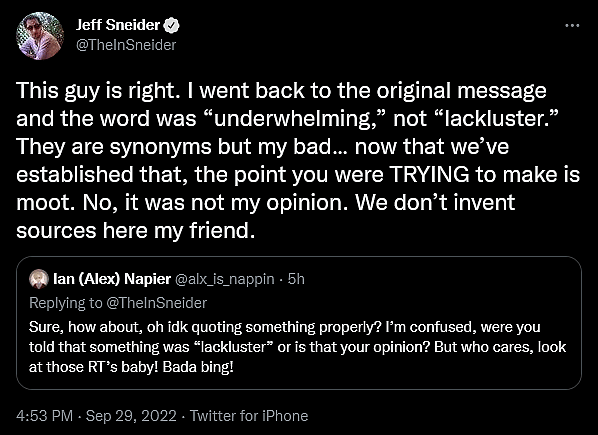Image resolution: width=598 pixels, height=435 pixels.
Task: Click Ian (Alex) Napier's small avatar
Action: click(x=39, y=279)
